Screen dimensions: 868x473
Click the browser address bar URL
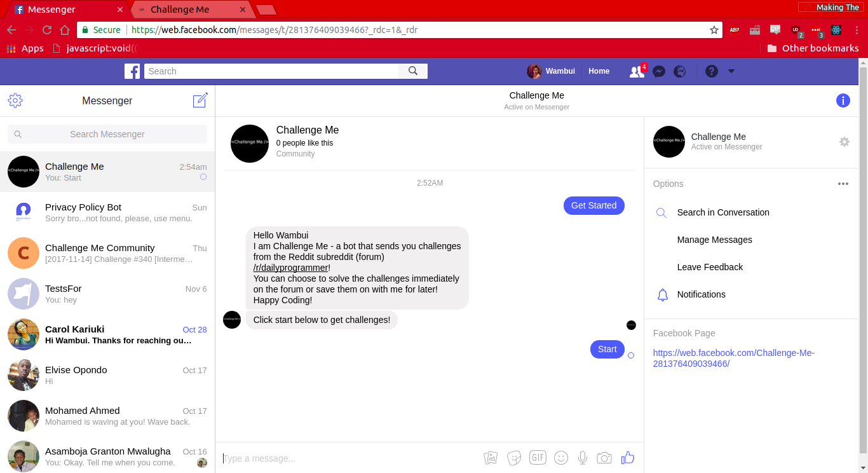coord(275,30)
